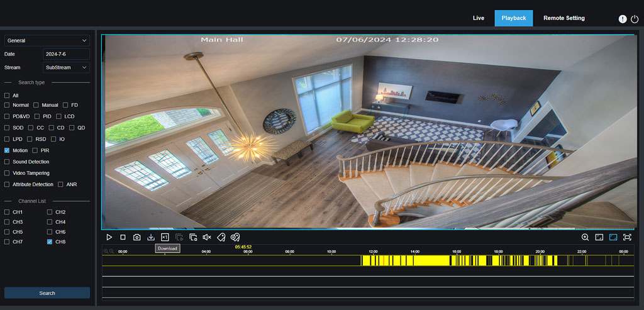This screenshot has width=644, height=310.
Task: Add a tag with the tag icon
Action: (221, 237)
